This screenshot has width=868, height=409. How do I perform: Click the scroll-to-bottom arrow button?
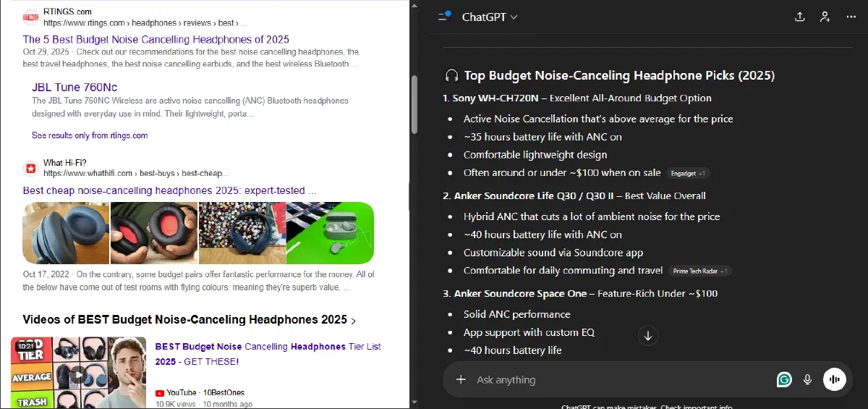point(648,335)
